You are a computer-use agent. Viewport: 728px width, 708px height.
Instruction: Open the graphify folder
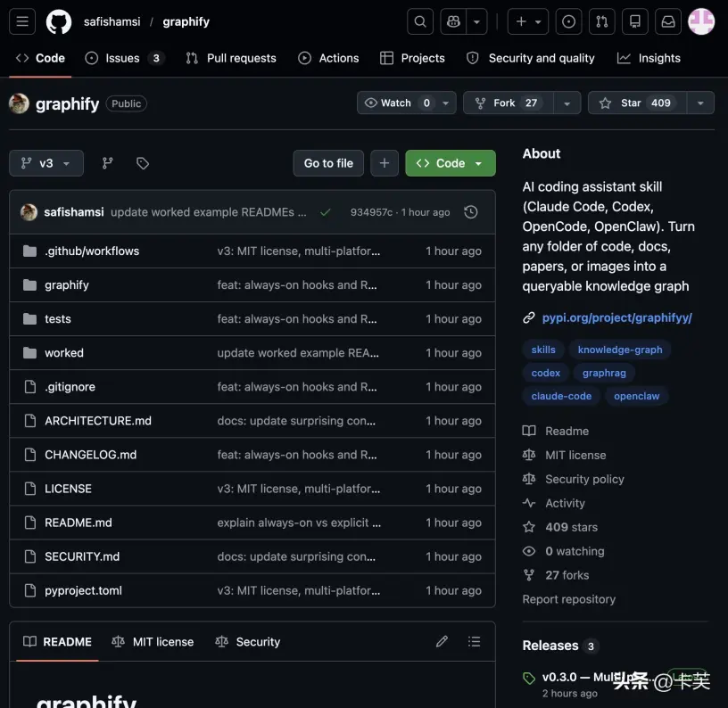(x=67, y=284)
